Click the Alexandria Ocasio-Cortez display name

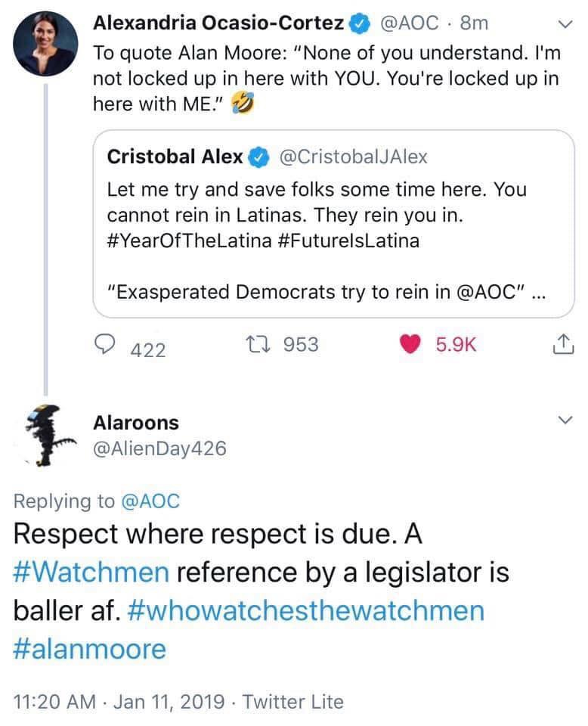[x=218, y=23]
